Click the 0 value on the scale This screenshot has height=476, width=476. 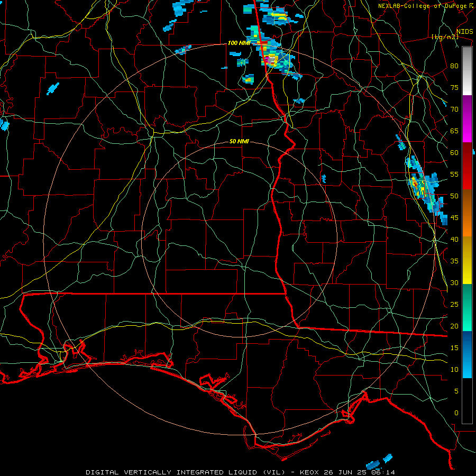tap(456, 413)
